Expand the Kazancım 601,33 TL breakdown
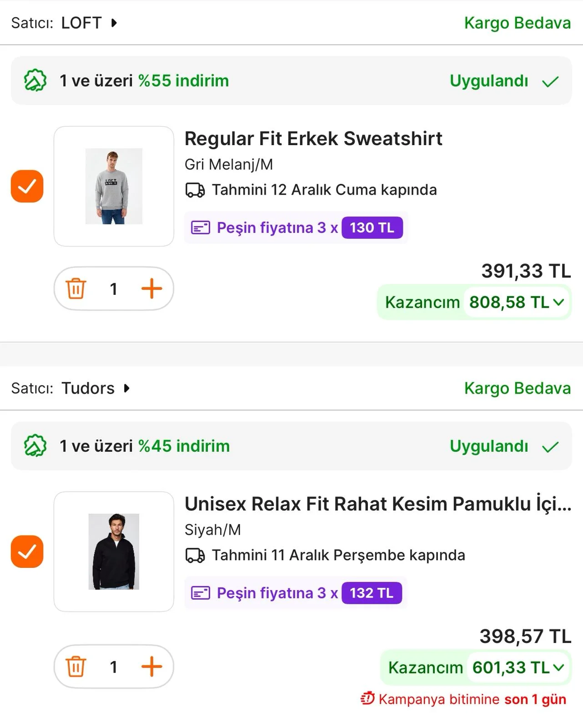This screenshot has height=728, width=583. [x=558, y=667]
